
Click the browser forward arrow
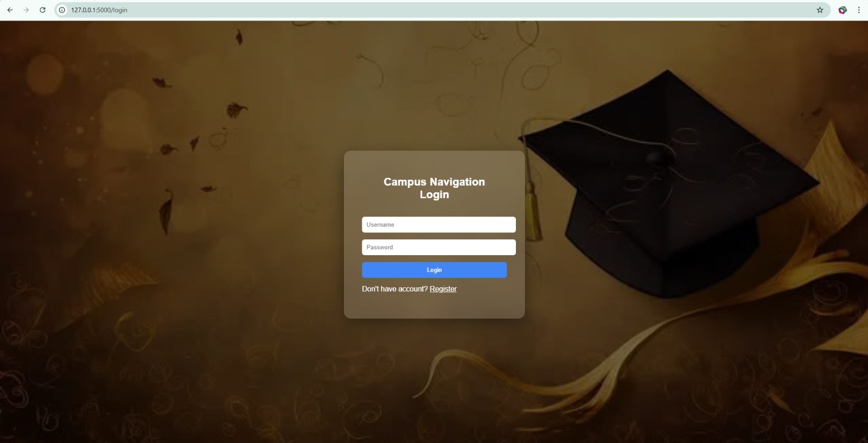pos(26,10)
